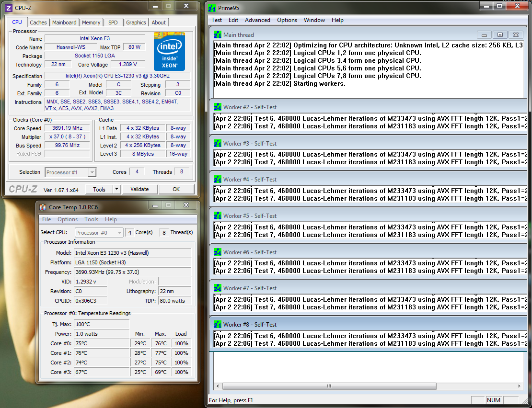Click the Worker #6 window icon
Image resolution: width=532 pixels, height=408 pixels.
(218, 252)
